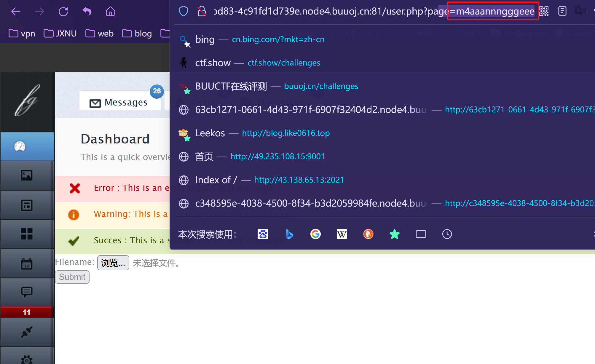Open the vpn bookmarks folder
Screen dimensions: 595x364
tap(22, 33)
